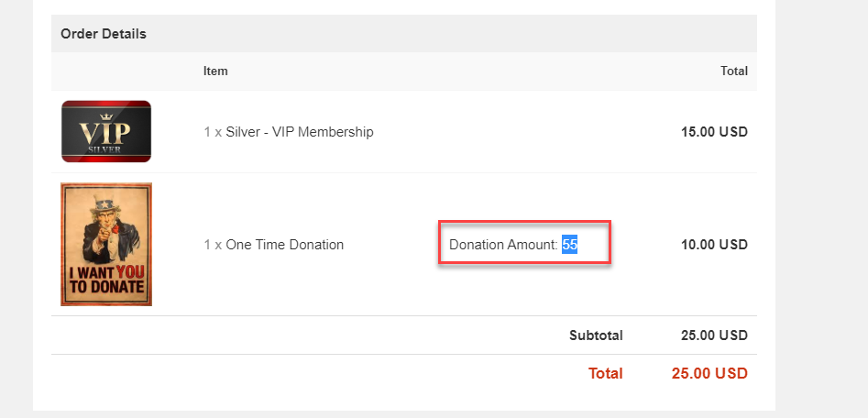
Task: Click the Donation Amount label text
Action: [x=503, y=245]
